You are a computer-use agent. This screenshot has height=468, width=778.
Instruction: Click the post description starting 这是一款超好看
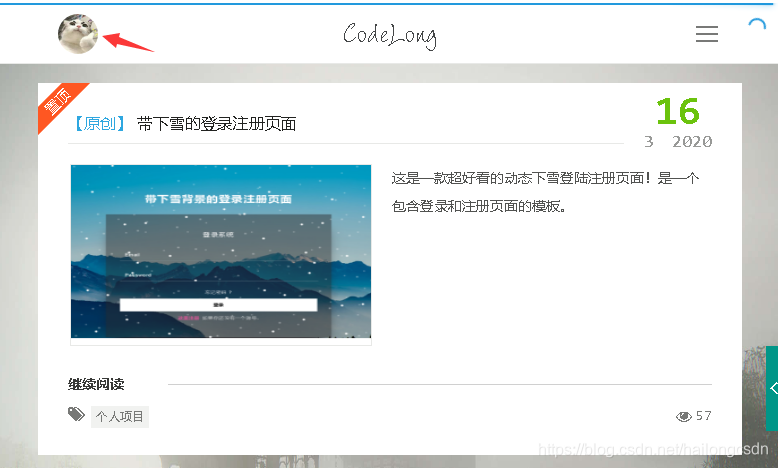[545, 192]
